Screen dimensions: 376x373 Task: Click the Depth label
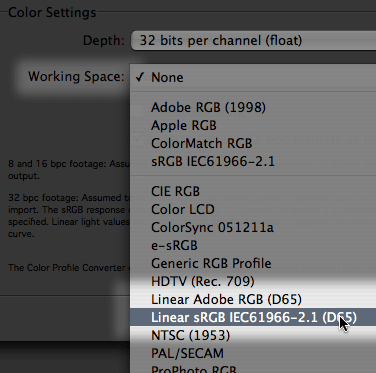103,41
